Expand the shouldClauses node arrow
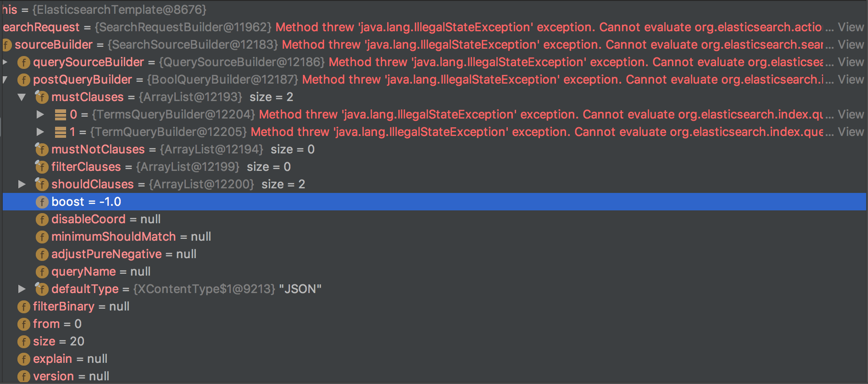This screenshot has width=868, height=384. pos(22,184)
